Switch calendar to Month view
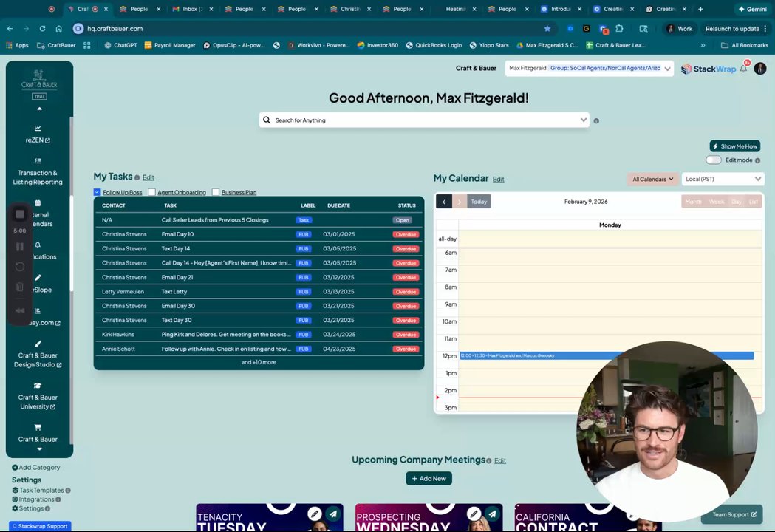 (x=693, y=202)
